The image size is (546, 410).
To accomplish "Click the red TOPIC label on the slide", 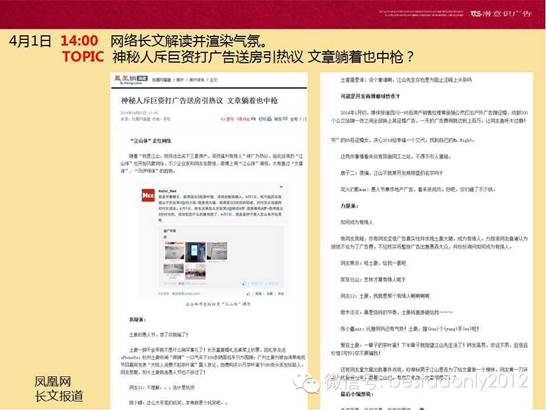I will 83,56.
